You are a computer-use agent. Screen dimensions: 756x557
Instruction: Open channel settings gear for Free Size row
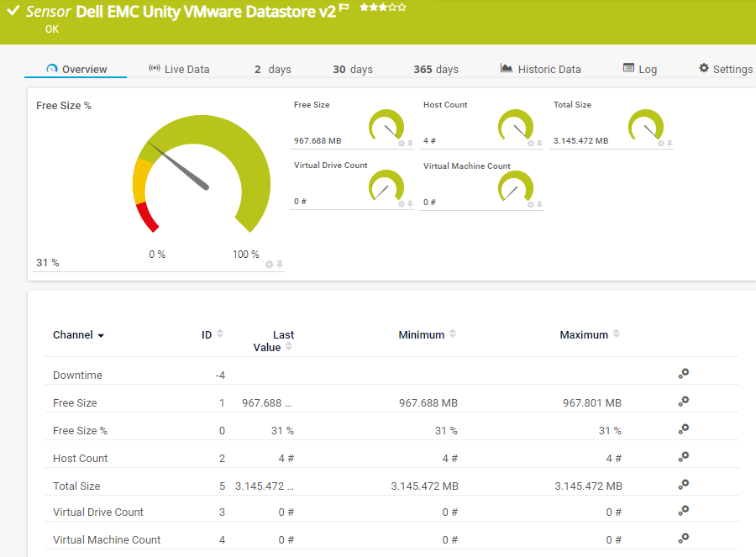point(684,401)
